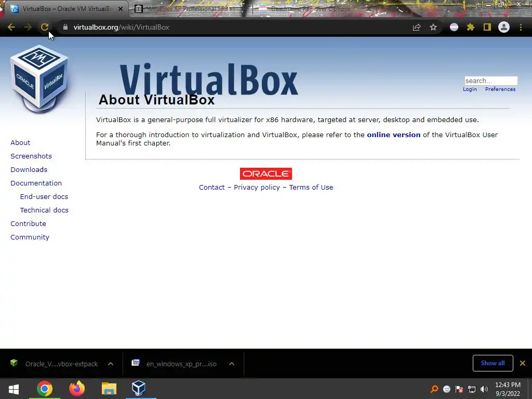The width and height of the screenshot is (532, 399).
Task: Share this page from the address bar
Action: point(417,27)
